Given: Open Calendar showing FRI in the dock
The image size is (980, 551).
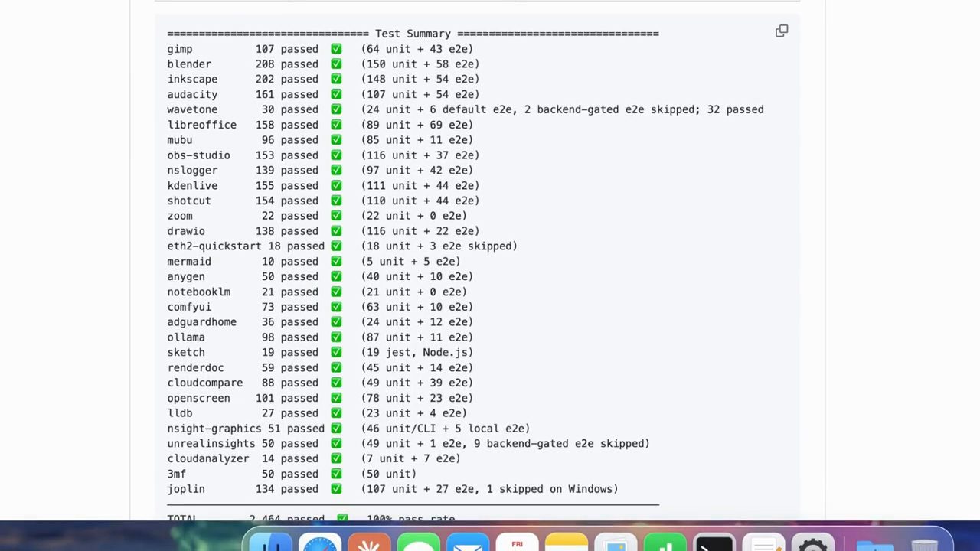Looking at the screenshot, I should 518,543.
